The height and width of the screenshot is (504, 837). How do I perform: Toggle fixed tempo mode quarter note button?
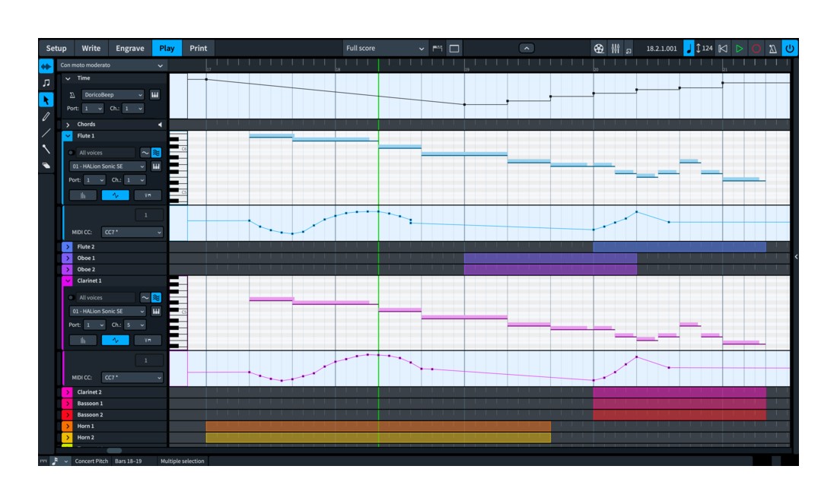tap(689, 49)
